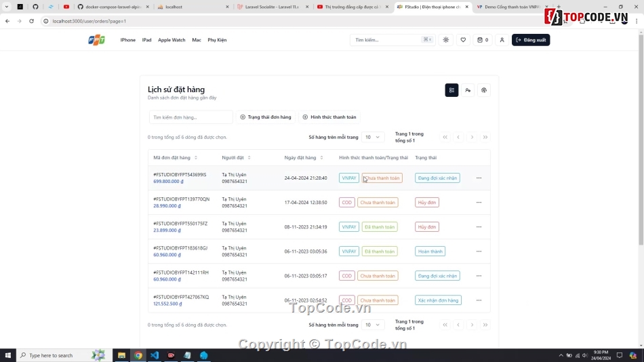644x362 pixels.
Task: Click Đã thanh toán badge of order FSTUDIOBYFPT550175FZ
Action: 380,227
